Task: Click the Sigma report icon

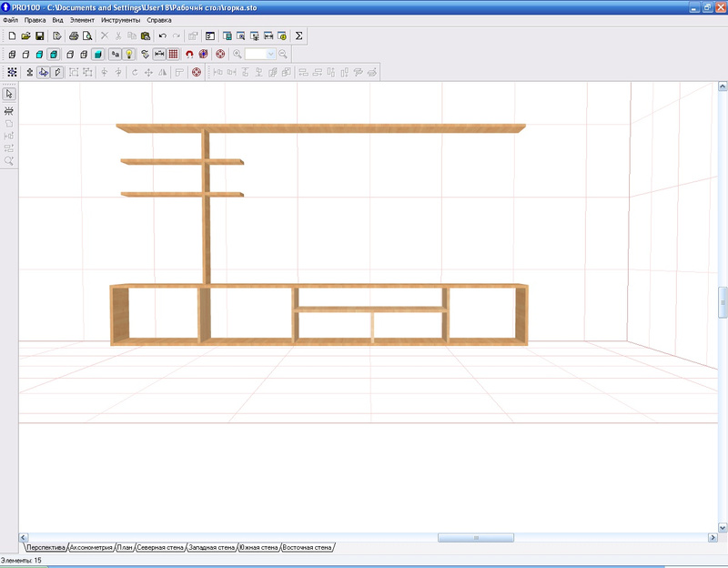Action: click(x=298, y=36)
